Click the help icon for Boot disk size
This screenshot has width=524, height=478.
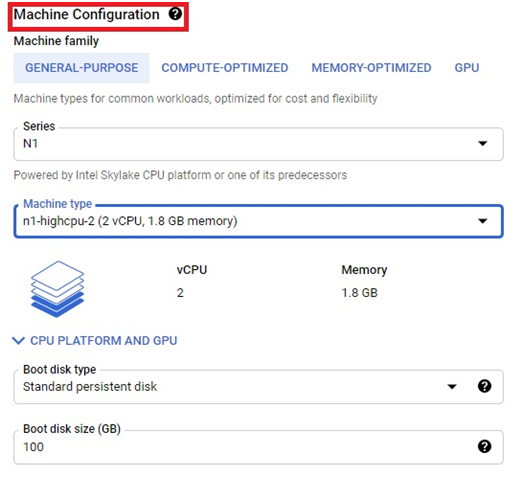click(x=484, y=446)
